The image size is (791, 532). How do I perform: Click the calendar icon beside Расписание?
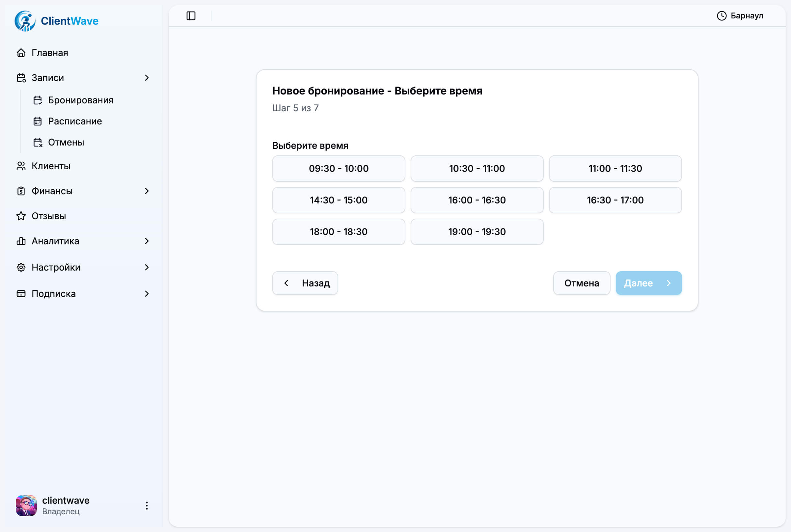pos(38,121)
